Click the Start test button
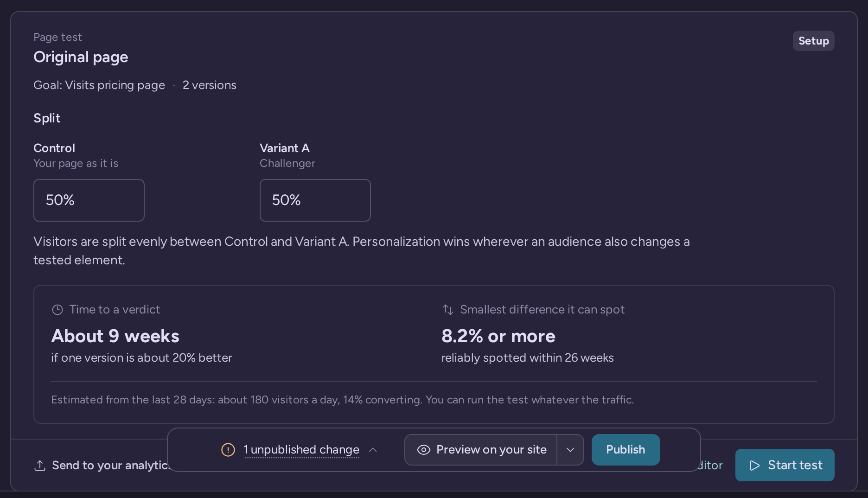 pos(785,465)
